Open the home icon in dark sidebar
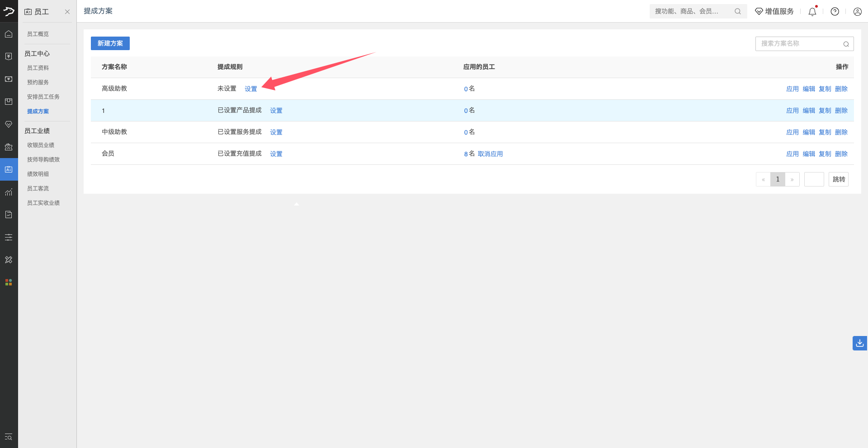Screen dimensions: 868x448 click(9, 34)
